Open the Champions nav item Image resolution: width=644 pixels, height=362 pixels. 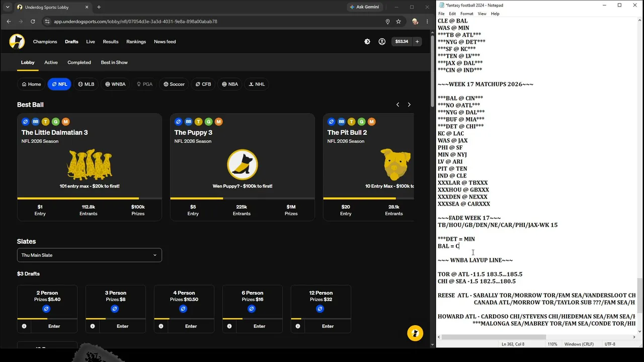[x=45, y=42]
